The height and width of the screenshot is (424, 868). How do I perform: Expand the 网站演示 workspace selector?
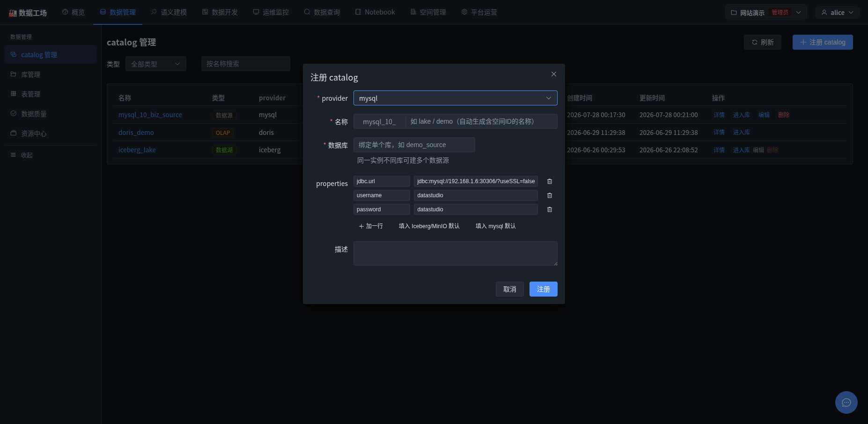[x=766, y=12]
